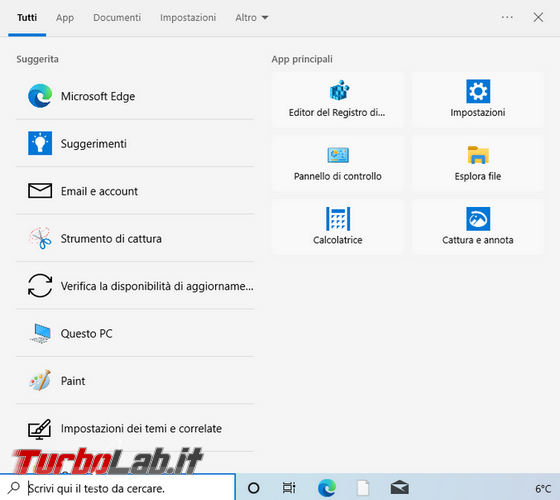Switch to the Documenti tab
The height and width of the screenshot is (500, 560).
[x=117, y=18]
